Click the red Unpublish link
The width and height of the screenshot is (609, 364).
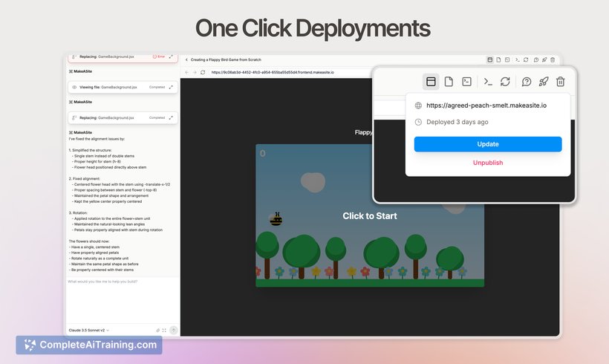pos(488,163)
